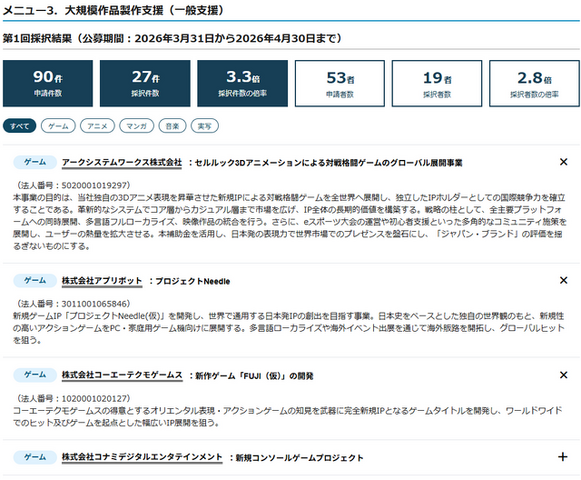This screenshot has width=581, height=480.
Task: Open 株式会社コナミデジタルエンタテインメント company link
Action: (142, 457)
